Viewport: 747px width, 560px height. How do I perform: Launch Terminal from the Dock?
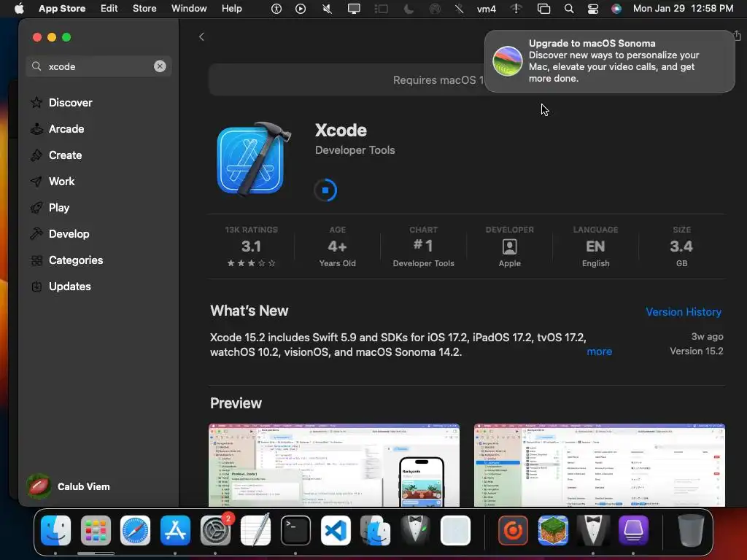coord(295,530)
